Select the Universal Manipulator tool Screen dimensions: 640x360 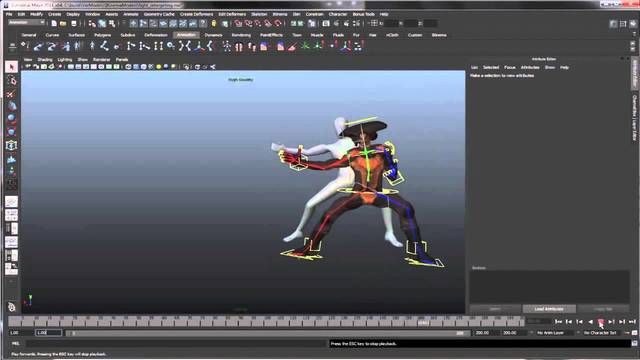click(x=11, y=145)
